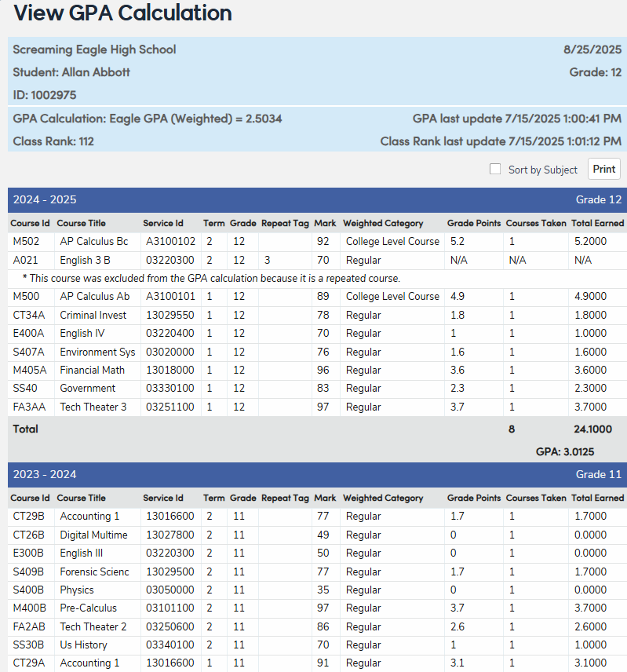This screenshot has height=672, width=627.
Task: Click Us History course title
Action: (83, 645)
